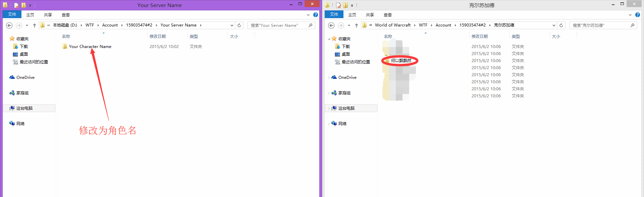Refresh the 克尔苏加德 folder view

point(561,26)
